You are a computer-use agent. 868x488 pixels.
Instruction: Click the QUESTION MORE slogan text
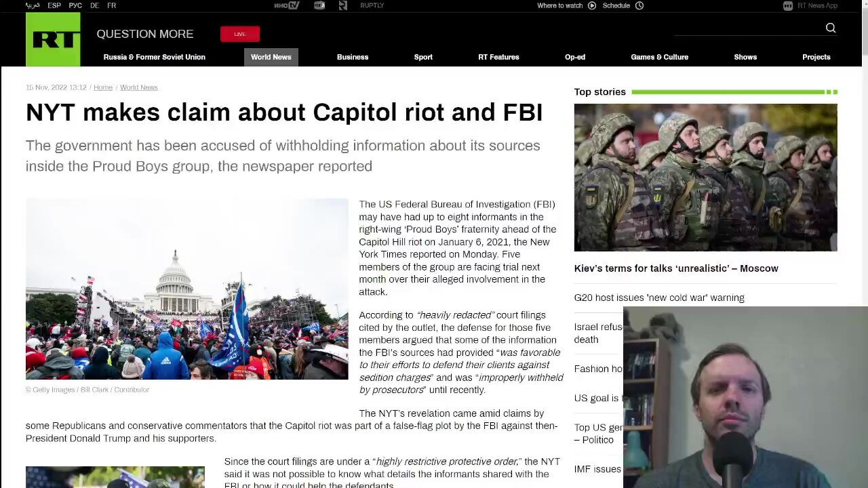[x=145, y=34]
